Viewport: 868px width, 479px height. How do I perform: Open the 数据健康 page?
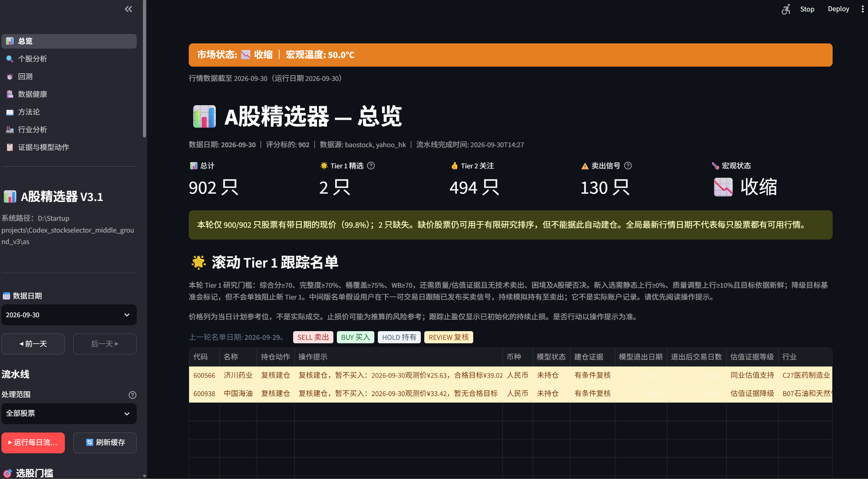point(69,94)
